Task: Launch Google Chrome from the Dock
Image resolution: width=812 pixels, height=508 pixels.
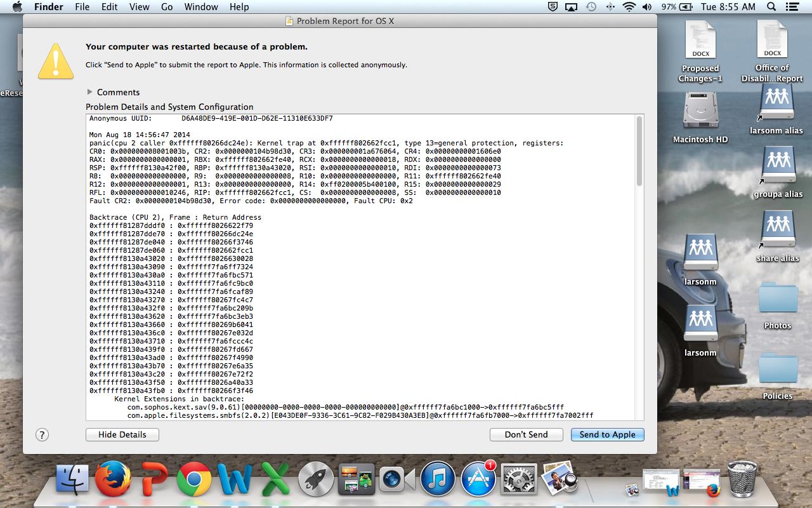Action: pyautogui.click(x=194, y=479)
